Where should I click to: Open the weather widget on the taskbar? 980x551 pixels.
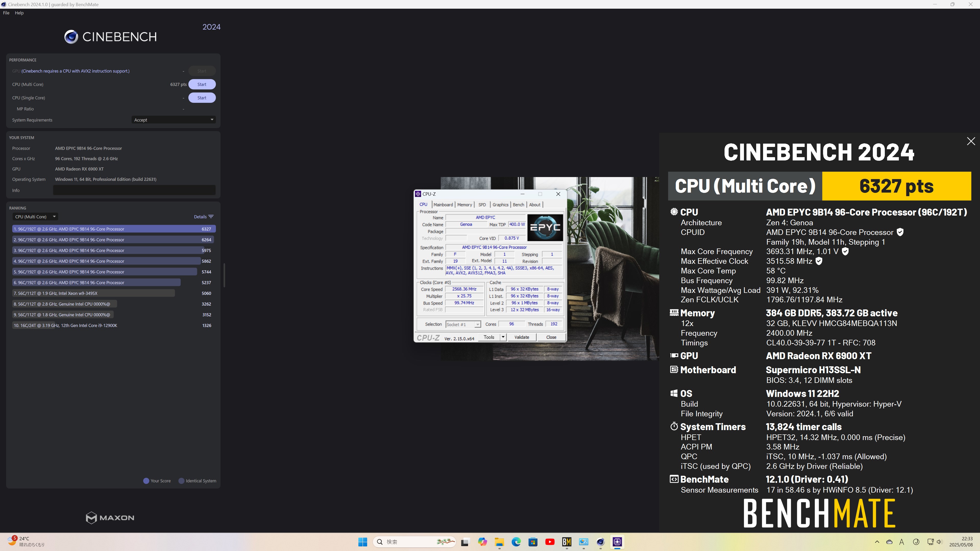point(26,542)
